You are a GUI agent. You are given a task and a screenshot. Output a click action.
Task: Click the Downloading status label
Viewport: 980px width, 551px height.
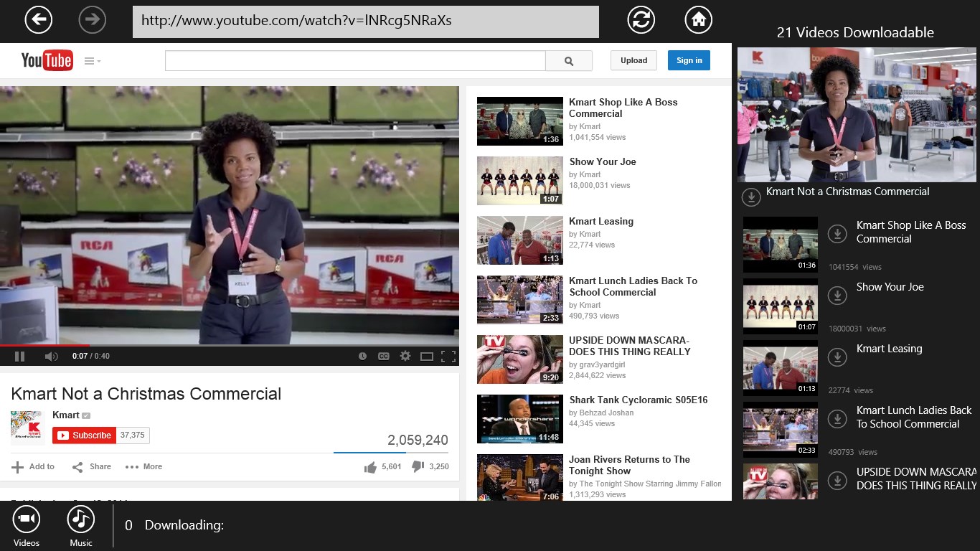(184, 526)
